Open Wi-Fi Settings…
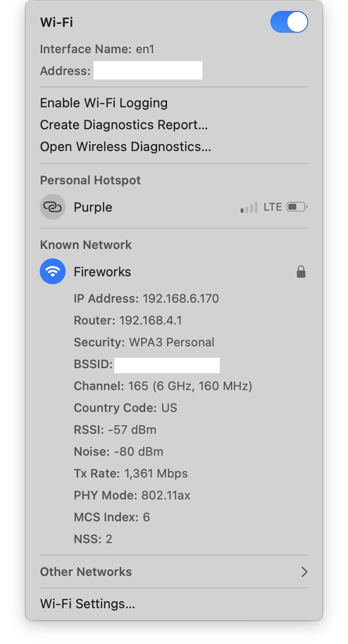Viewport: 348px width, 644px height. point(87,604)
